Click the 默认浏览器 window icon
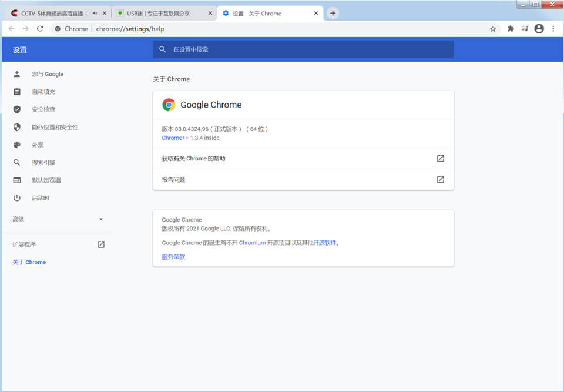 17,180
